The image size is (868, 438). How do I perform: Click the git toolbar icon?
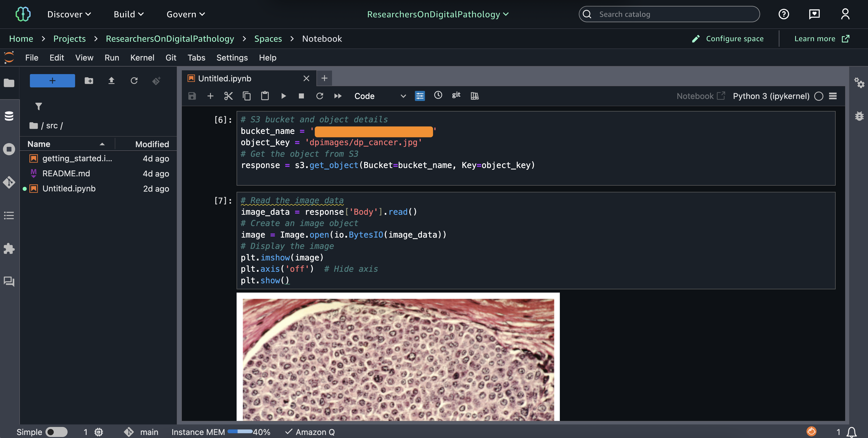coord(456,95)
